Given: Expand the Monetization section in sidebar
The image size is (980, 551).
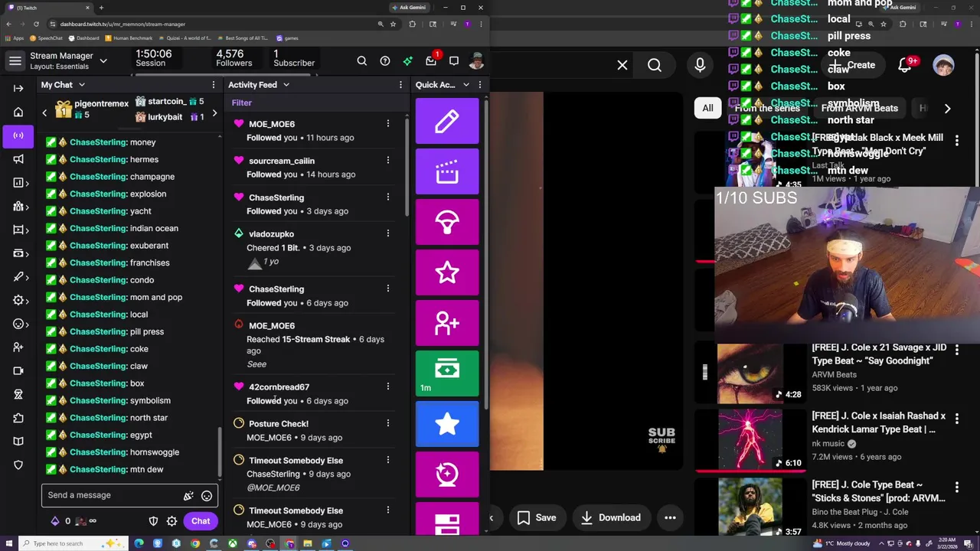Looking at the screenshot, I should (21, 253).
